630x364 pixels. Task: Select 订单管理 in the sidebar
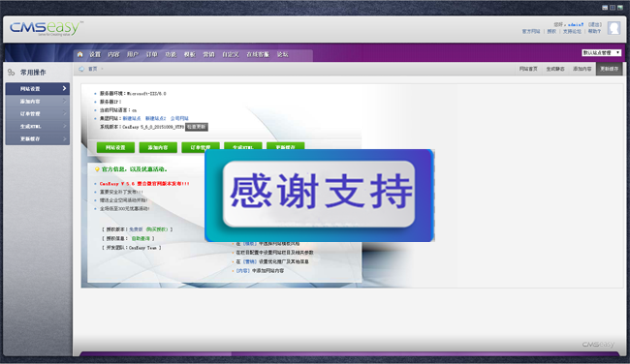[38, 114]
